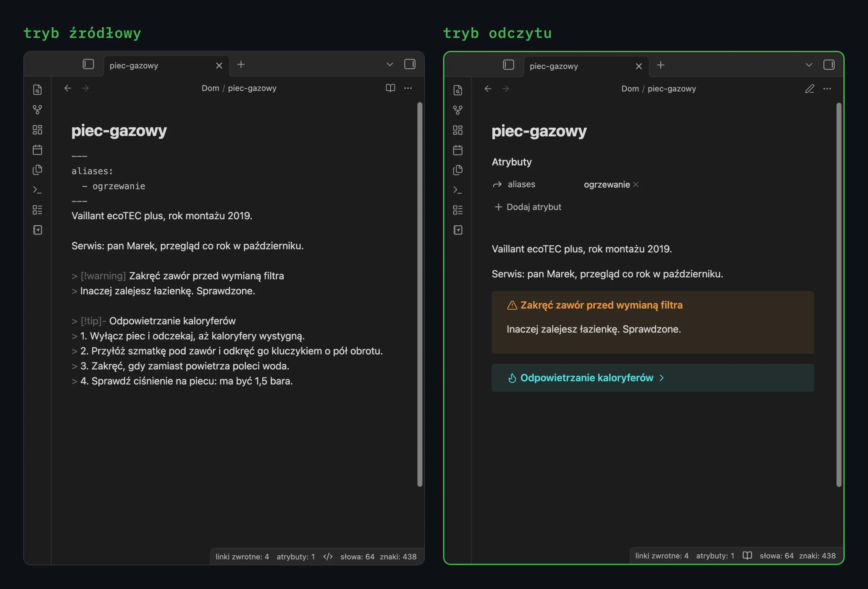Click Dodaj atrybut
This screenshot has width=868, height=589.
click(x=528, y=207)
